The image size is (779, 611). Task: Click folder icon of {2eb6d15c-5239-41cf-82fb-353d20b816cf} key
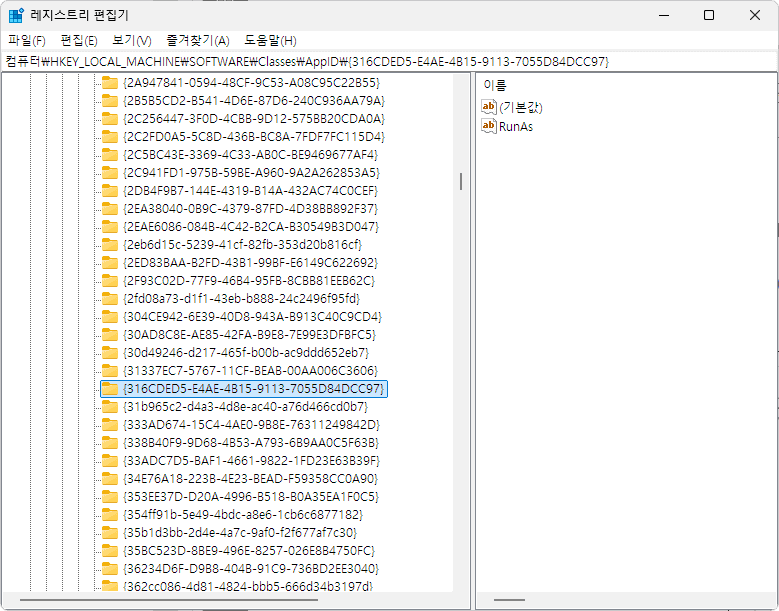[x=110, y=245]
